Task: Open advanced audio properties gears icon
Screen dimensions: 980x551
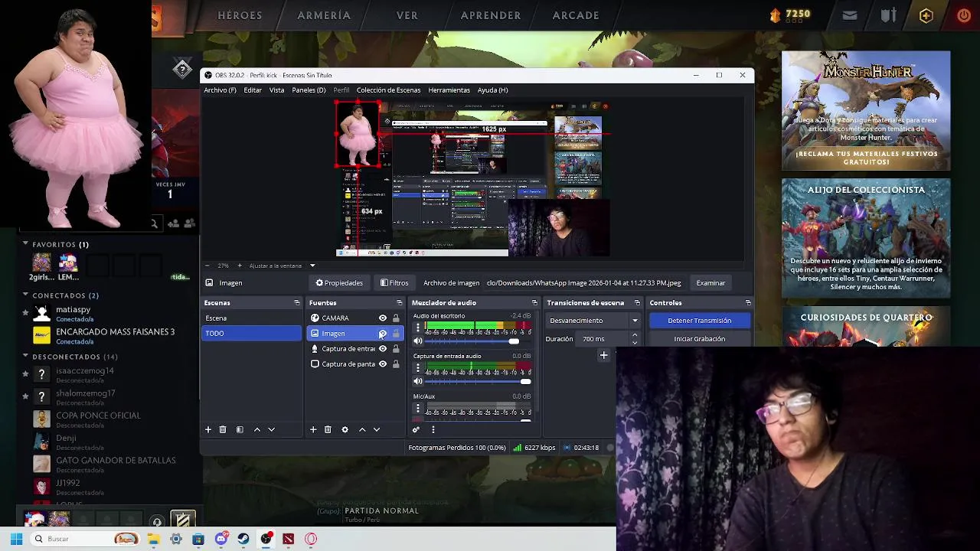Action: pos(416,430)
